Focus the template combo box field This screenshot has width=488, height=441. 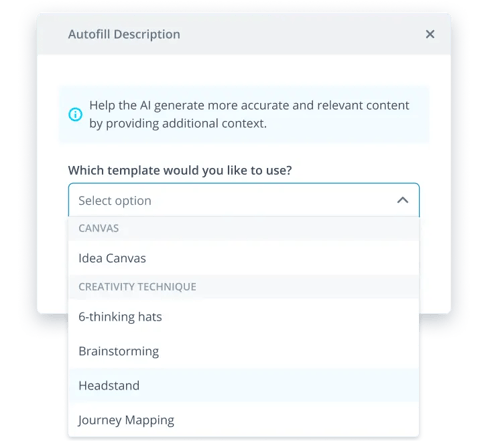pyautogui.click(x=244, y=200)
